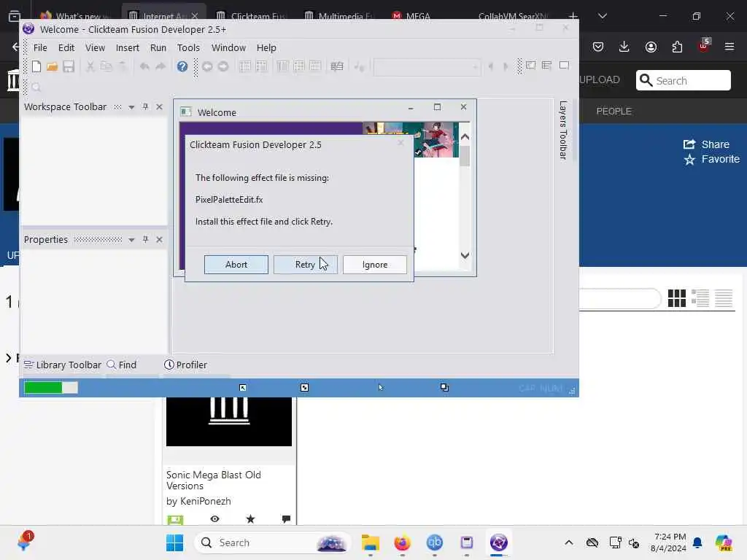Open Properties panel dropdown arrow
747x560 pixels.
pyautogui.click(x=131, y=239)
